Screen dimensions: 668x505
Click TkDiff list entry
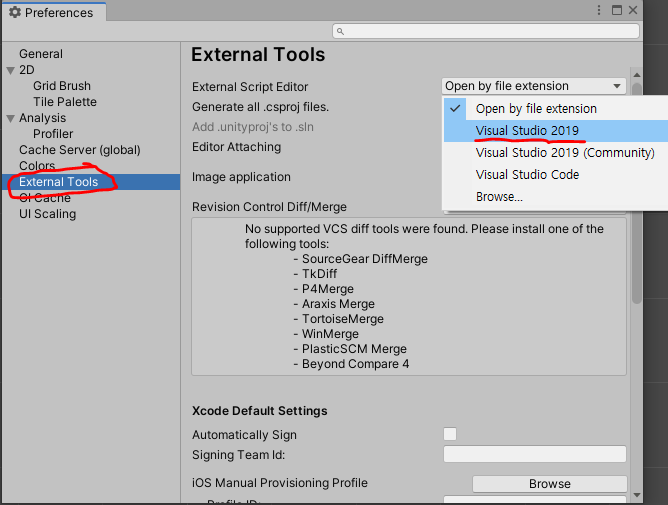click(320, 274)
